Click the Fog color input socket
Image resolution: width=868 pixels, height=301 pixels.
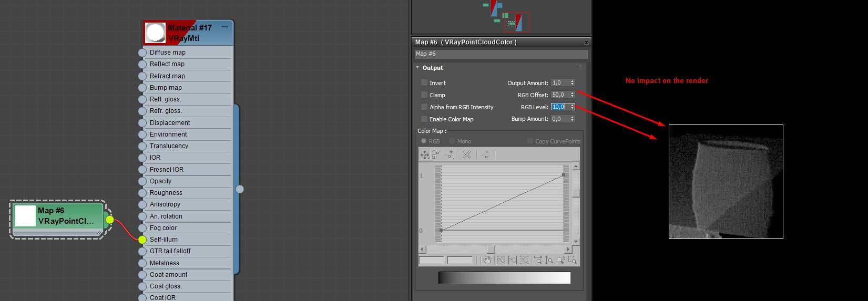142,228
